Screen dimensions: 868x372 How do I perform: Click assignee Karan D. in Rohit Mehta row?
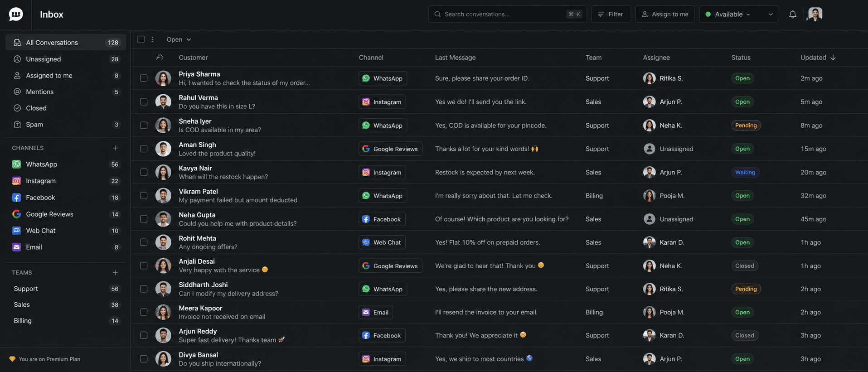click(664, 242)
